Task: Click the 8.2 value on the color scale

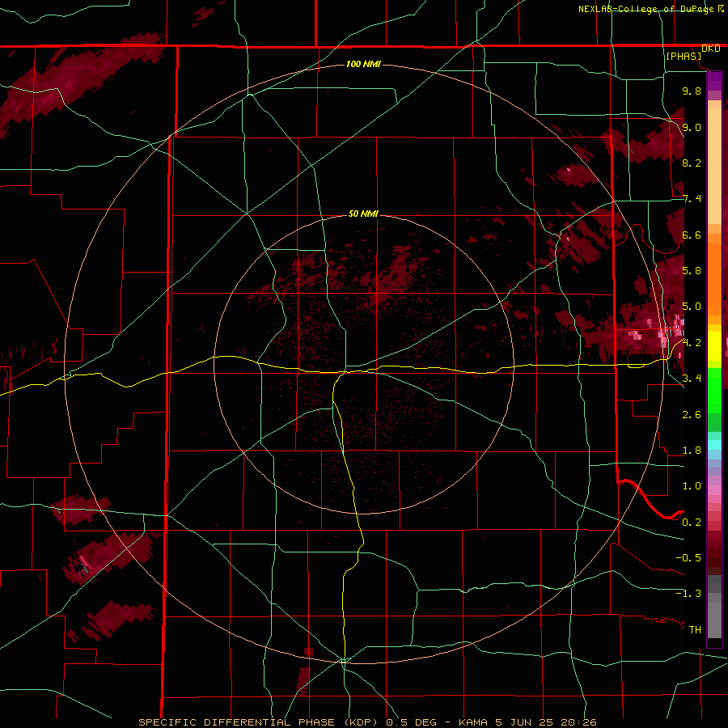Action: point(692,163)
